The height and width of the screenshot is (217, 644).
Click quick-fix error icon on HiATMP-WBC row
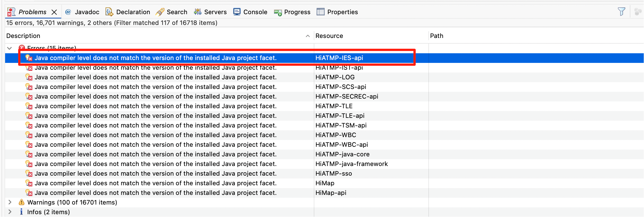click(29, 135)
